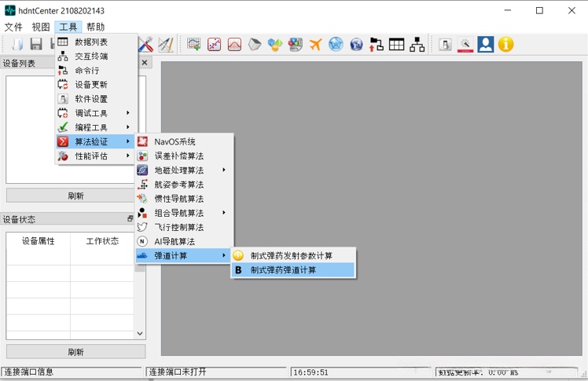Click 刷新 button under device status table
Screen dimensions: 588x381
[75, 352]
